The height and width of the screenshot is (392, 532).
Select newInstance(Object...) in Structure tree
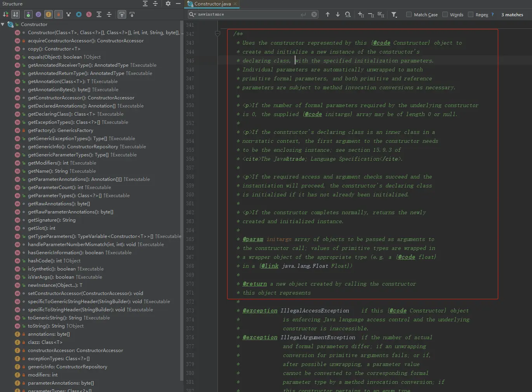pyautogui.click(x=55, y=285)
